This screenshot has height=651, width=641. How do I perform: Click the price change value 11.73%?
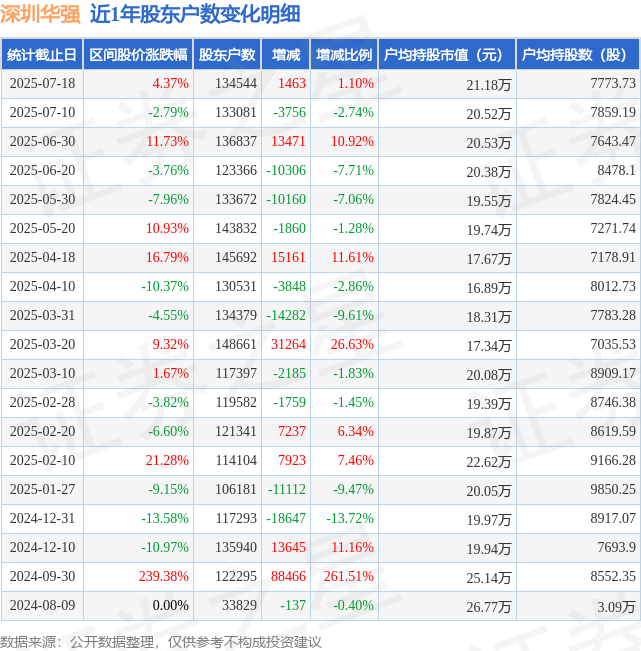(x=167, y=142)
